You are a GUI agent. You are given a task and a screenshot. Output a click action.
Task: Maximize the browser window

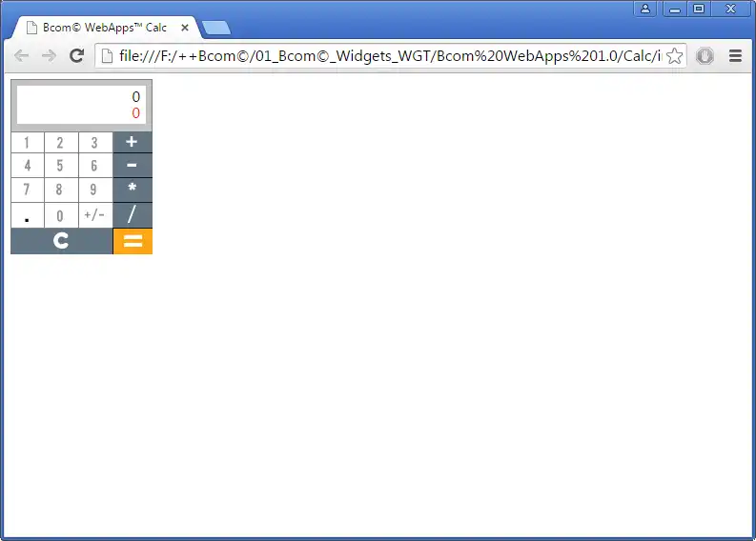pos(699,9)
